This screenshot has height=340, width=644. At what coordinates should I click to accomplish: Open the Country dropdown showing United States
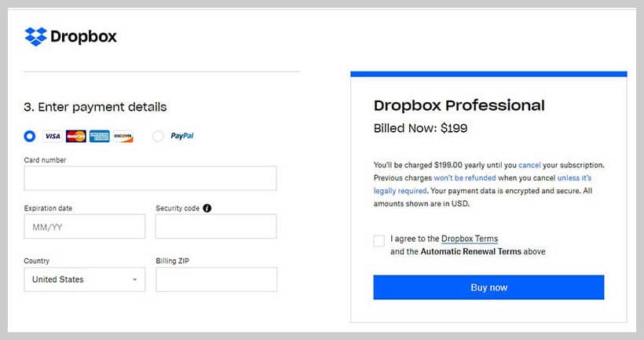[x=85, y=280]
